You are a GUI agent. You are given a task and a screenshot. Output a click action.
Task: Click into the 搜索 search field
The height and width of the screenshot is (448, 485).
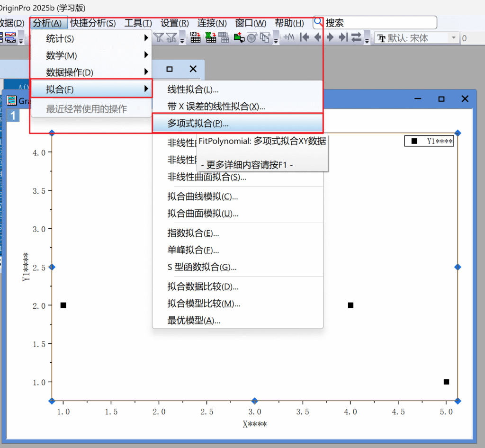379,23
